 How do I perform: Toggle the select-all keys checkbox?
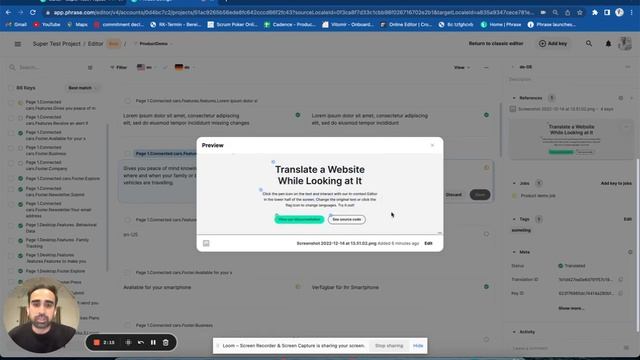[11, 88]
